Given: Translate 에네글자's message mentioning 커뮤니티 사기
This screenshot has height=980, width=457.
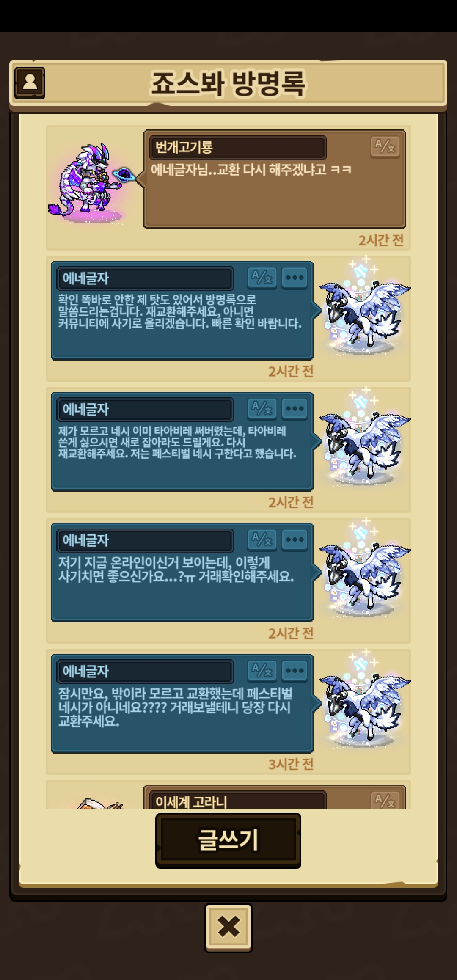Looking at the screenshot, I should (262, 278).
